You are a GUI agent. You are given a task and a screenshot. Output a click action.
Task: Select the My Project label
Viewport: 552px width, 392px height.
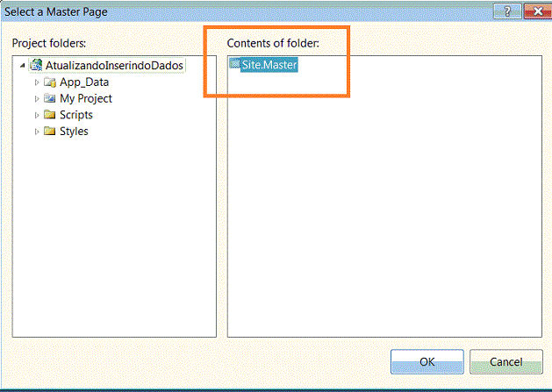click(x=86, y=98)
